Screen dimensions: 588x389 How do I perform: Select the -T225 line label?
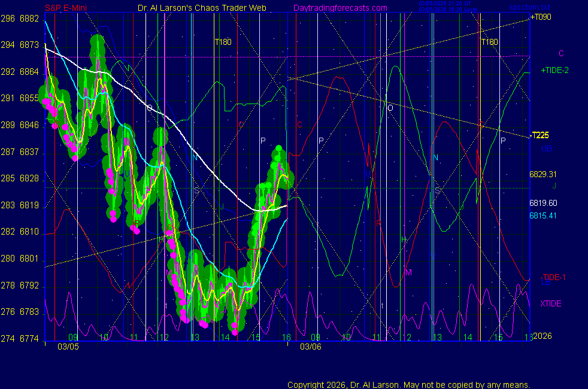coord(539,135)
